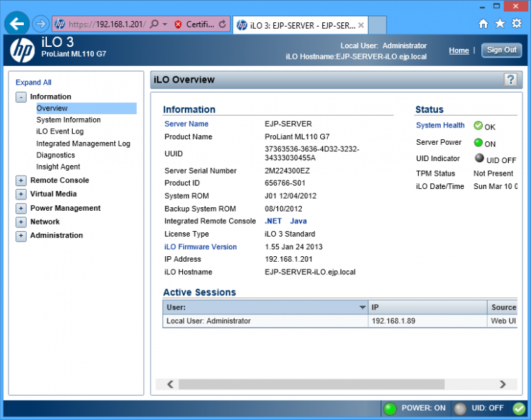531x420 pixels.
Task: Launch the .NET remote console
Action: point(273,221)
